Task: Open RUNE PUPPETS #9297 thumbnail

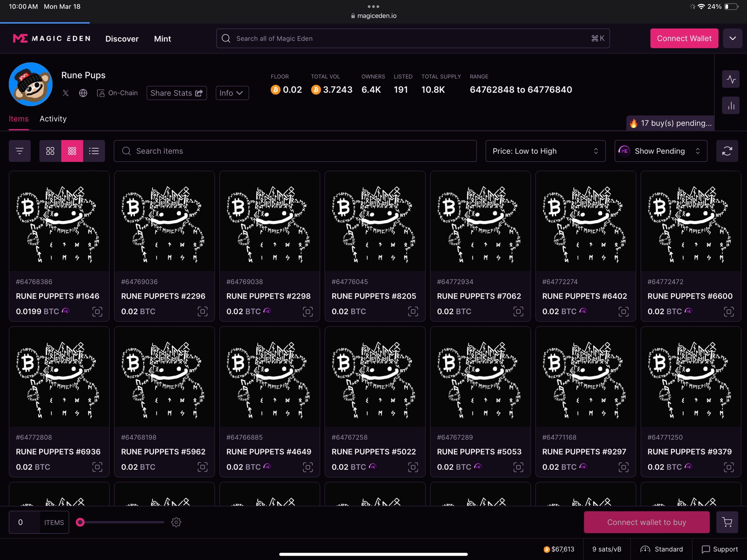Action: (x=585, y=376)
